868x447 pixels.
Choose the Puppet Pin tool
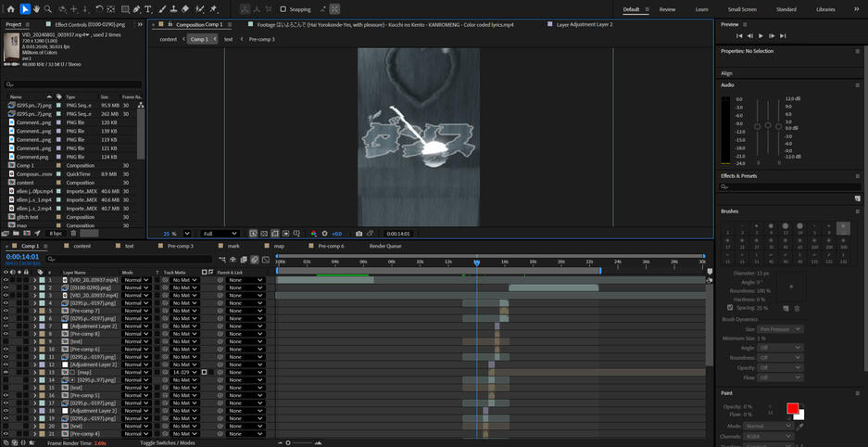tap(214, 9)
